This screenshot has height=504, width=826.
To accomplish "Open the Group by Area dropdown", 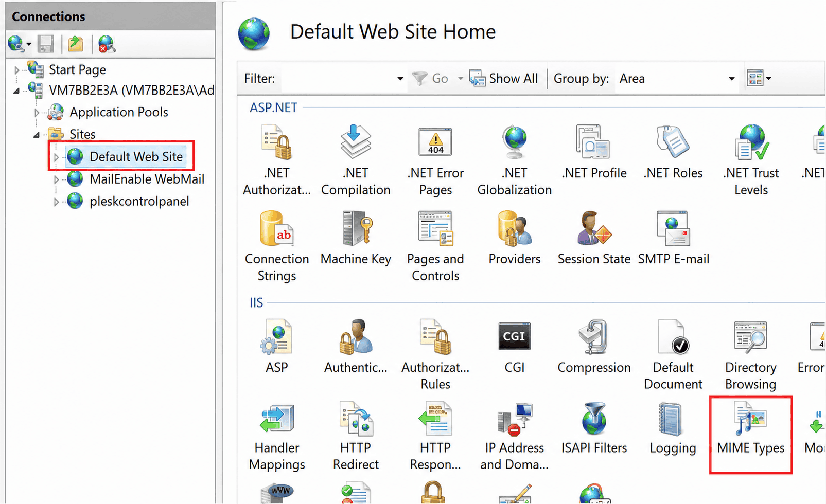I will 676,79.
